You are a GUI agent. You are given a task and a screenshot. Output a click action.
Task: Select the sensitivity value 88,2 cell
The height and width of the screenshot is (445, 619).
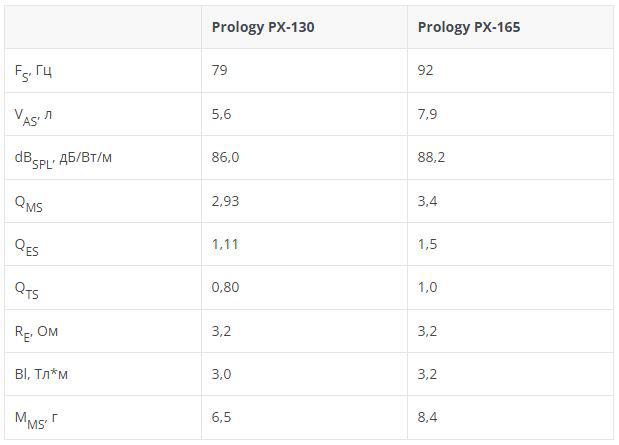[431, 157]
